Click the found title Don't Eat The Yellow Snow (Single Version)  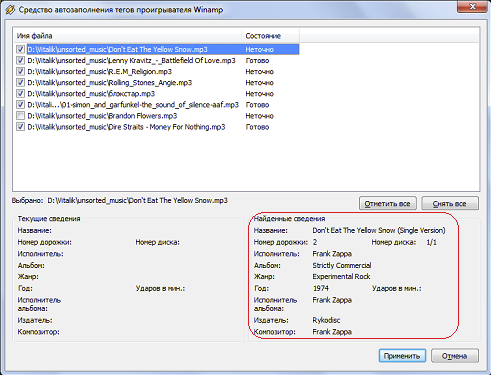point(379,230)
